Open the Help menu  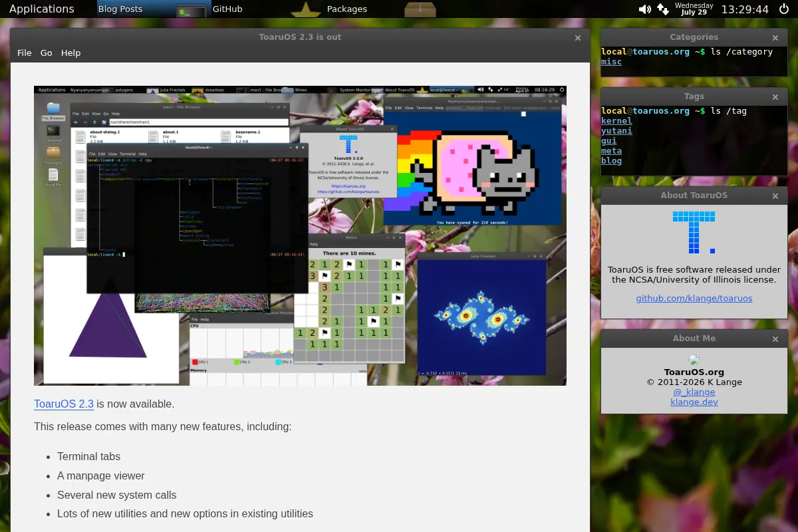click(70, 53)
